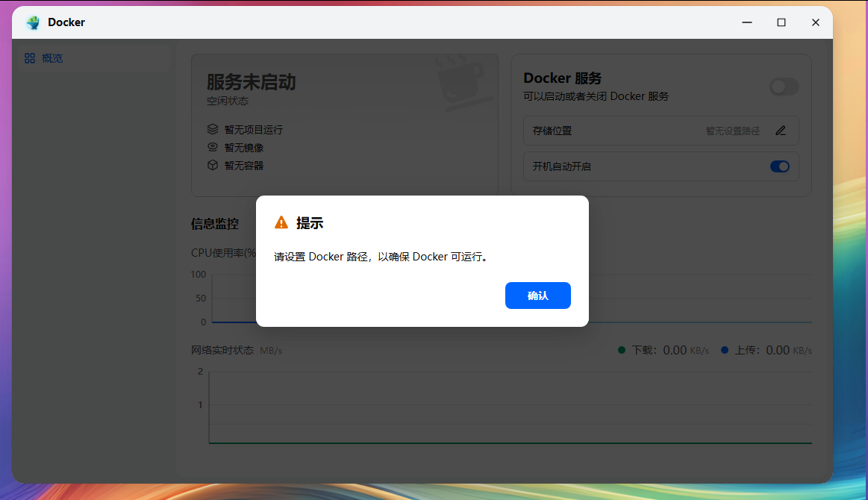Click the disc icon beside 暂无镜像
Screen dimensions: 868x500
(x=213, y=147)
